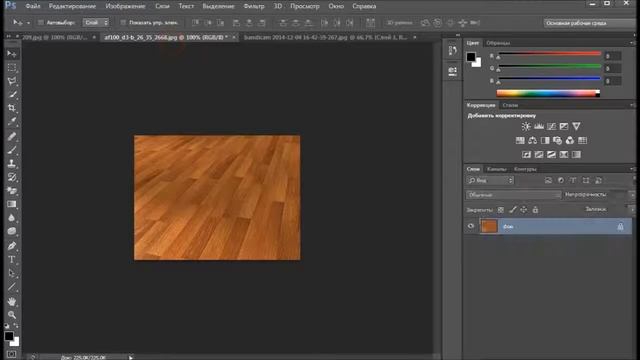Viewport: 640px width, 360px height.
Task: Open the blend mode Обычные dropdown
Action: tap(514, 195)
